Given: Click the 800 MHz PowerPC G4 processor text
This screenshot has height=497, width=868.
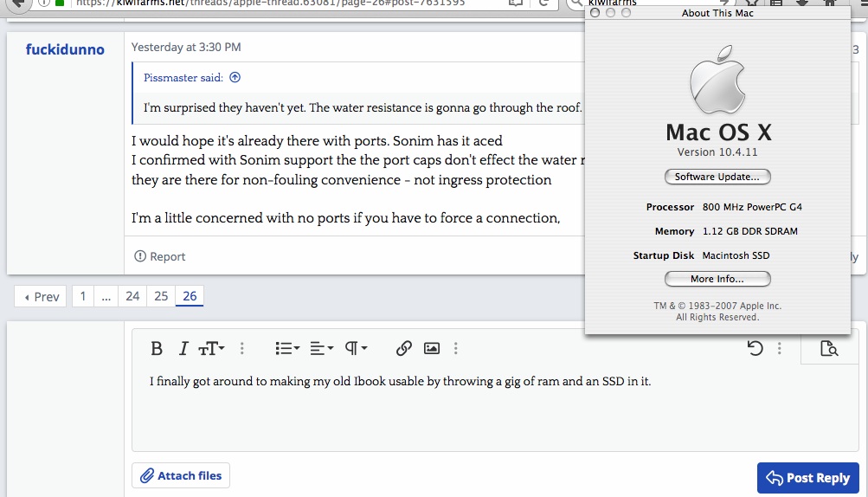Looking at the screenshot, I should (752, 207).
